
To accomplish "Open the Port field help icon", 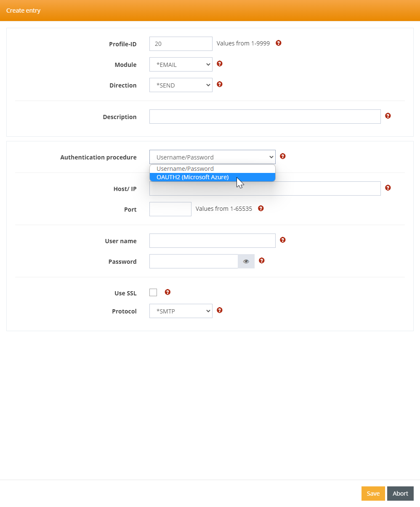I will (x=261, y=208).
